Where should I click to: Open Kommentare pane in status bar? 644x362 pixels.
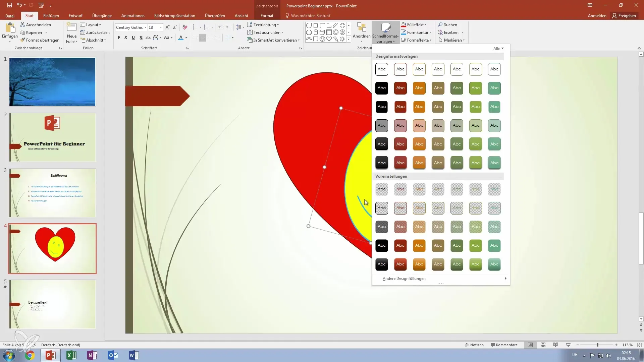point(504,345)
